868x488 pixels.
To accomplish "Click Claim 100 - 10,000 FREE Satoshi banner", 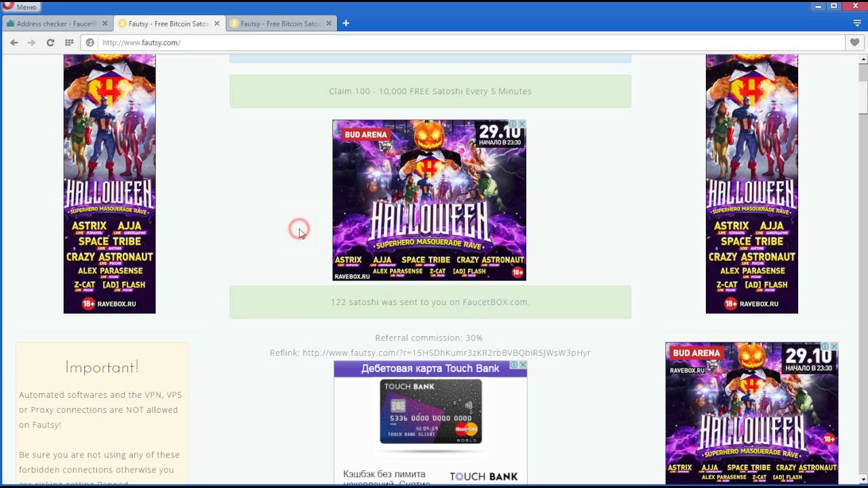I will 430,91.
